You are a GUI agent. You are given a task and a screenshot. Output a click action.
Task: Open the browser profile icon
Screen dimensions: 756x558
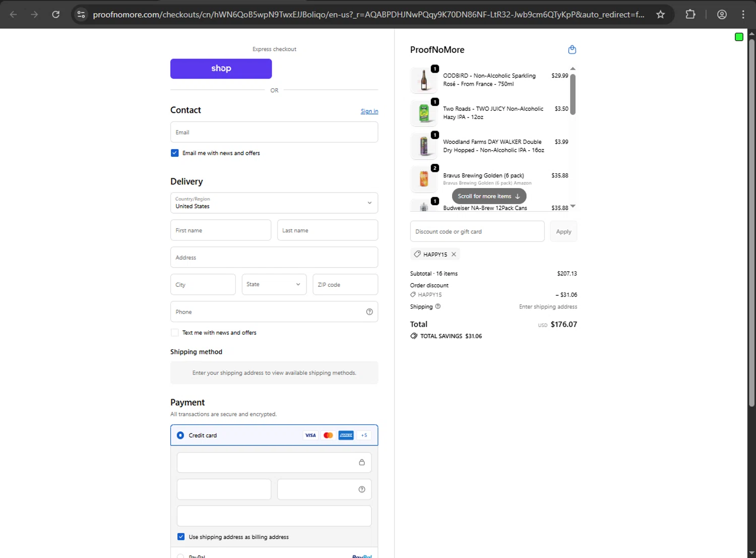722,14
